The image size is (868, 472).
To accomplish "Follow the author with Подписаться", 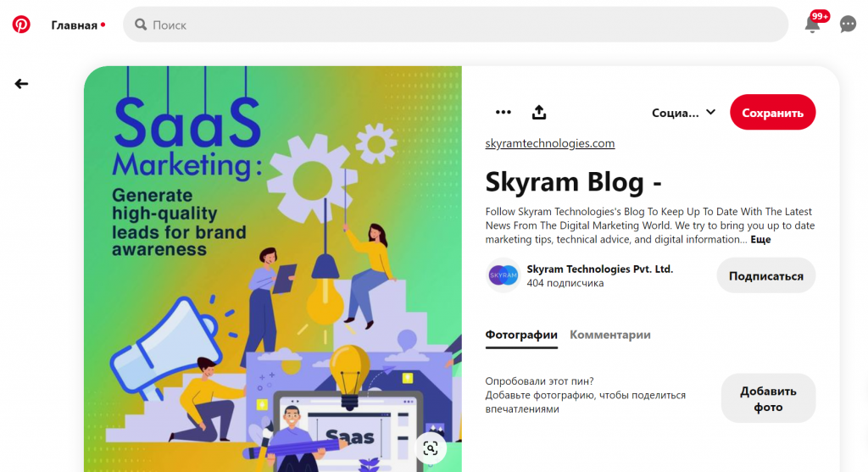I will point(765,275).
